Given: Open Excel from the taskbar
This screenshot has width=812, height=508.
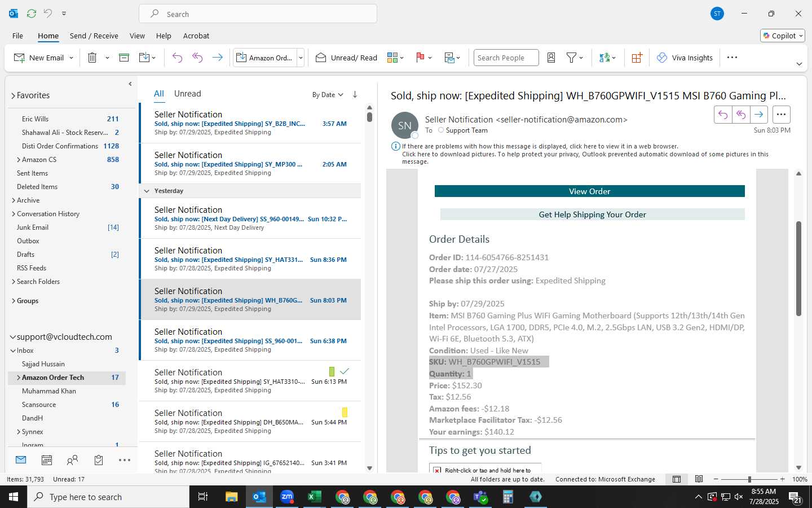Looking at the screenshot, I should coord(314,497).
